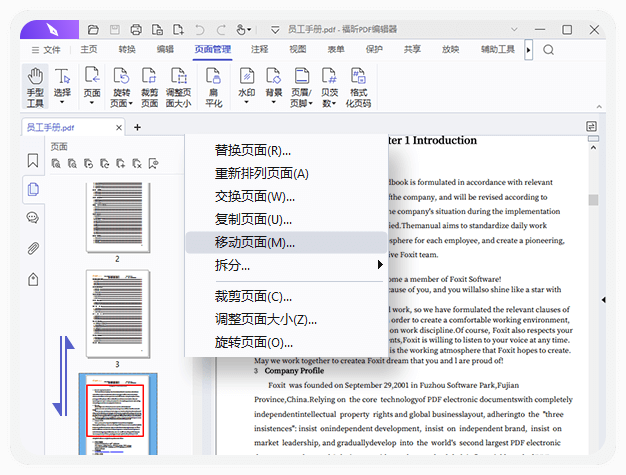
Task: Switch to the 辅助工具 tab
Action: coord(498,49)
